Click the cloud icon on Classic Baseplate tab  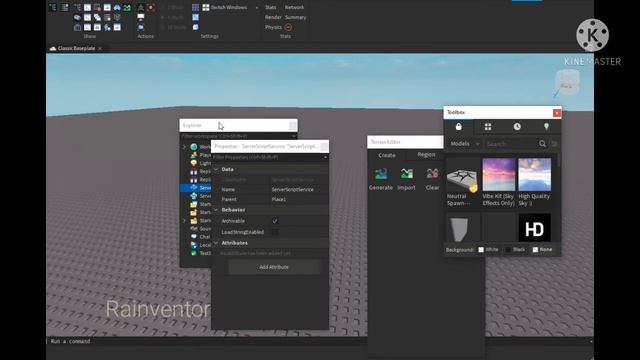tap(53, 48)
